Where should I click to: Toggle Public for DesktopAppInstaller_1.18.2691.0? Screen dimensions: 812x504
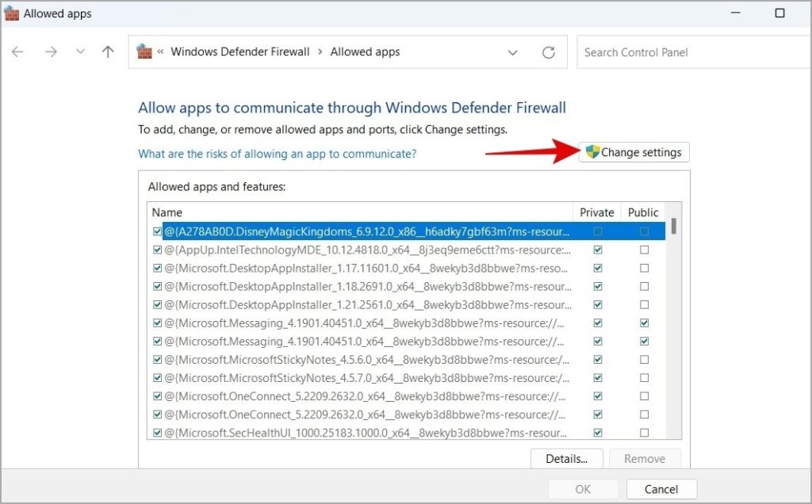click(644, 286)
